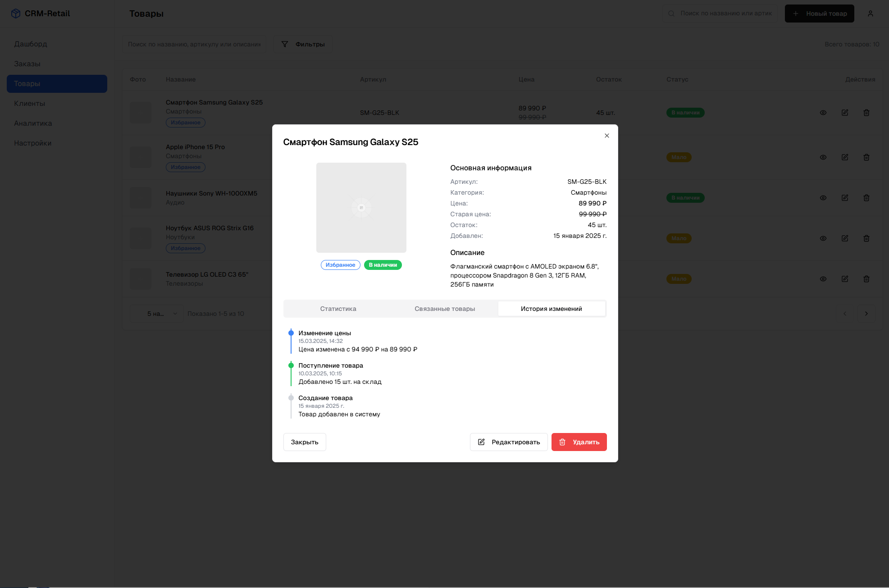Click the В наличии badge in dialog
Viewport: 889px width, 588px height.
click(383, 265)
